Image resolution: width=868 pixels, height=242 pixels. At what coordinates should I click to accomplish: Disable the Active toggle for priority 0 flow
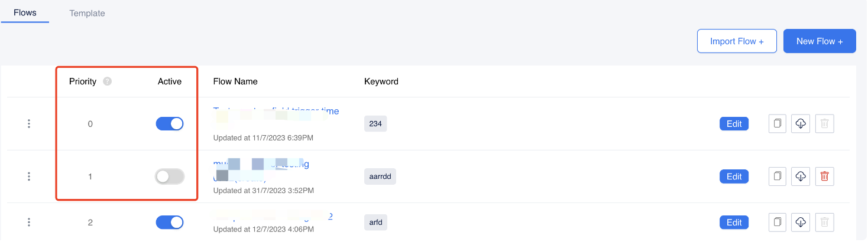tap(170, 124)
